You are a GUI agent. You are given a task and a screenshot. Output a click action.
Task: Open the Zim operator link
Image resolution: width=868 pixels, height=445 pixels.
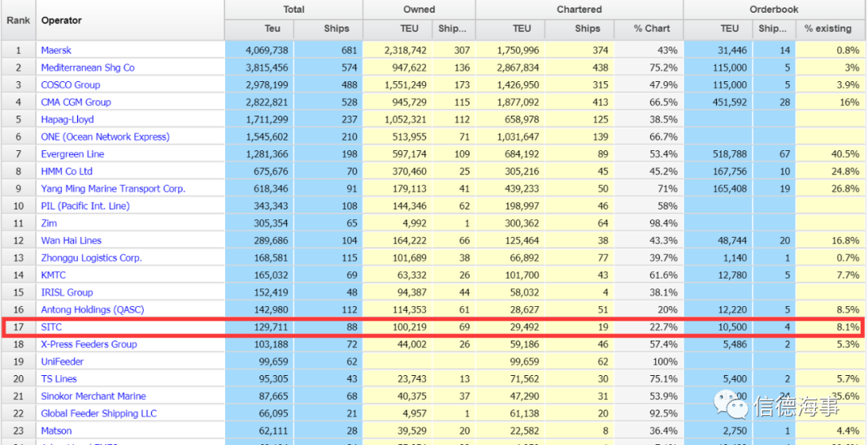49,223
